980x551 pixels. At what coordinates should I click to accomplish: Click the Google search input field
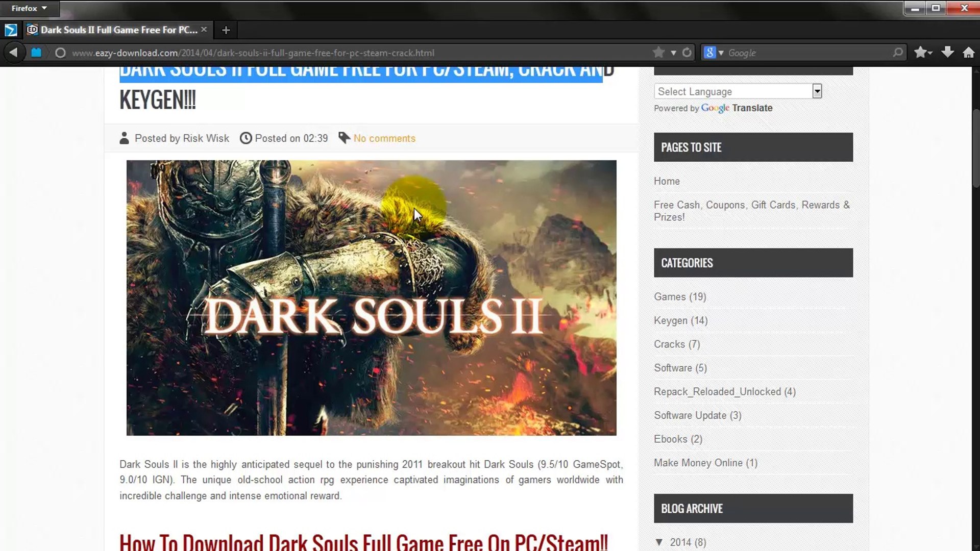[807, 53]
